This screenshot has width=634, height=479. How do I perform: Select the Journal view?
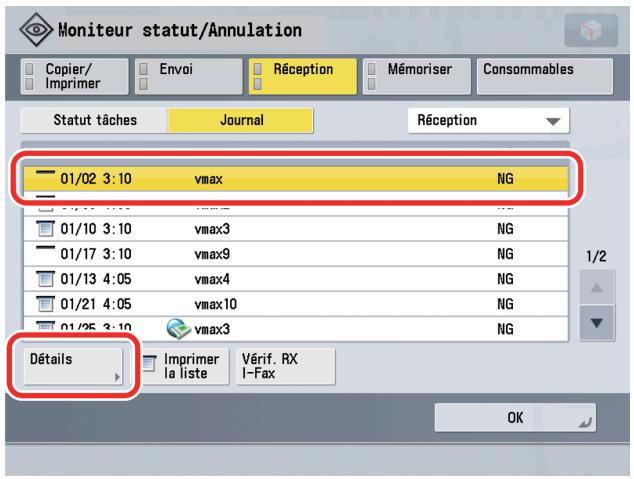[x=241, y=120]
